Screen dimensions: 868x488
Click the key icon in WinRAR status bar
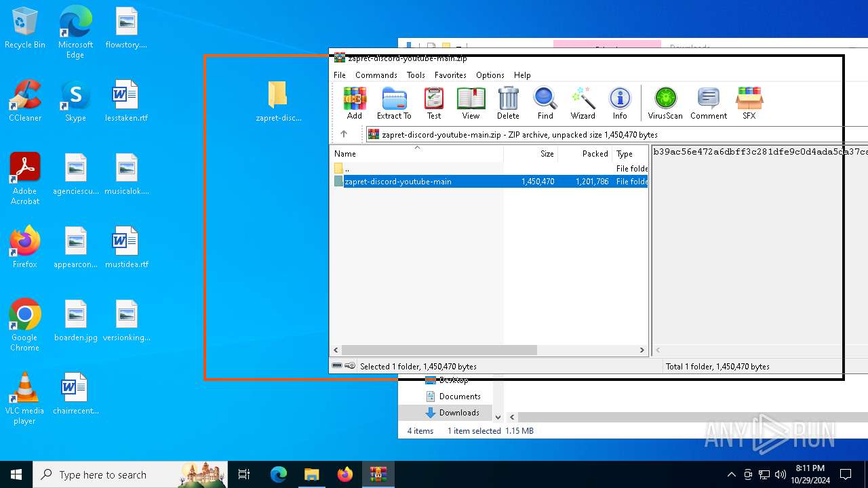coord(350,366)
